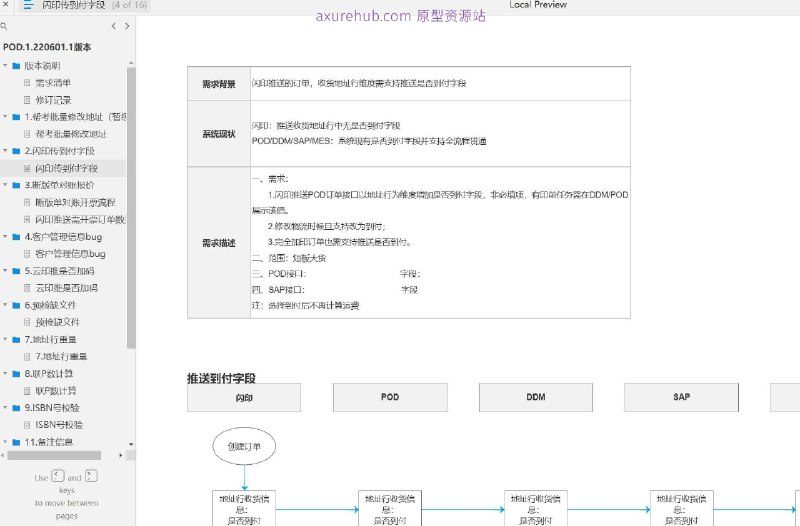This screenshot has height=526, width=800.
Task: Open the 修订记录 page
Action: [53, 100]
